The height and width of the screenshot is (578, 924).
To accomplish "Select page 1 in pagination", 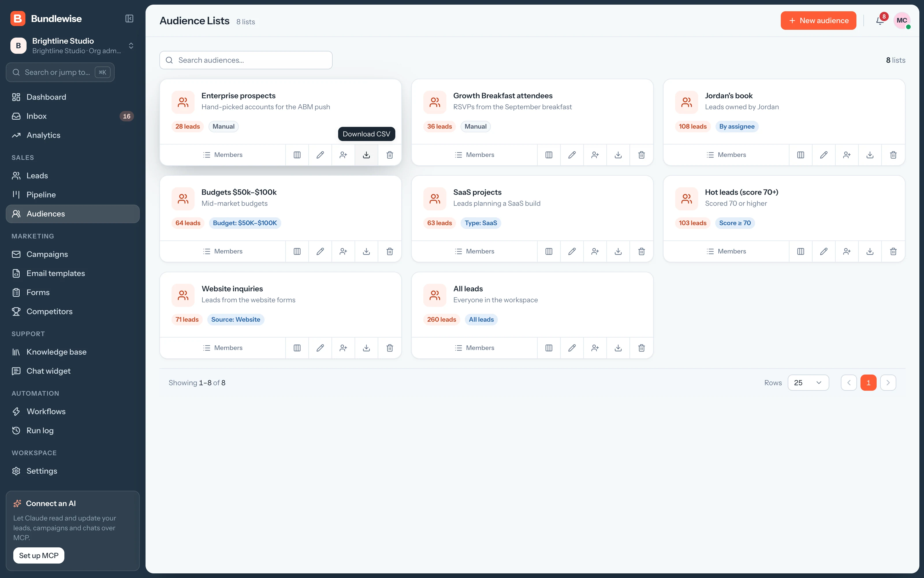I will tap(868, 383).
